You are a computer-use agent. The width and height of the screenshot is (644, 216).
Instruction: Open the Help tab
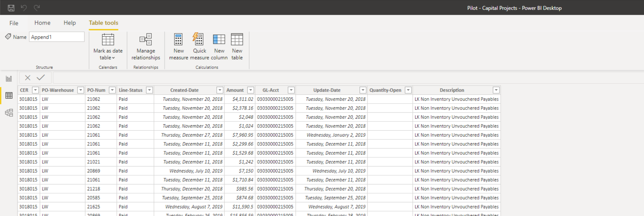(69, 23)
